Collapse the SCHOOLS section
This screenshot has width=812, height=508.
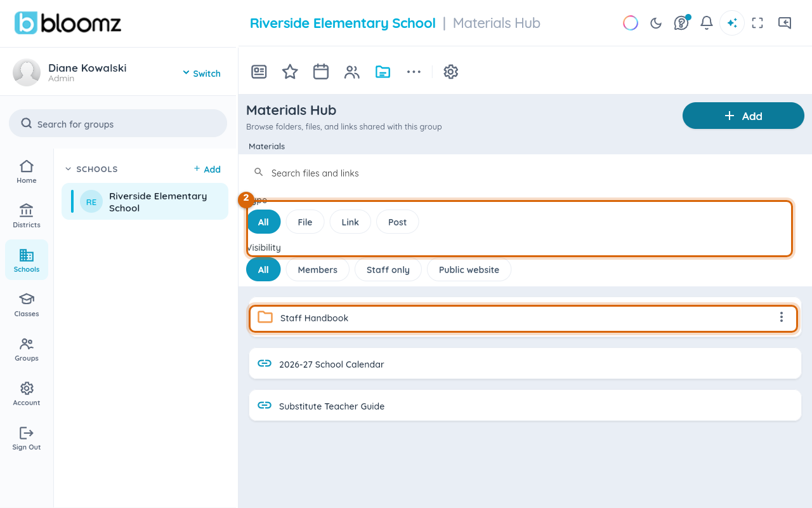69,169
